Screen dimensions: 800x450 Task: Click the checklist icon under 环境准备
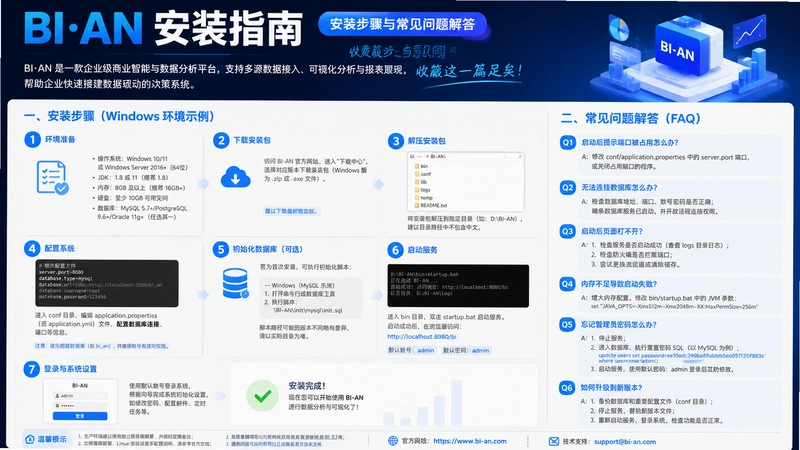52,178
